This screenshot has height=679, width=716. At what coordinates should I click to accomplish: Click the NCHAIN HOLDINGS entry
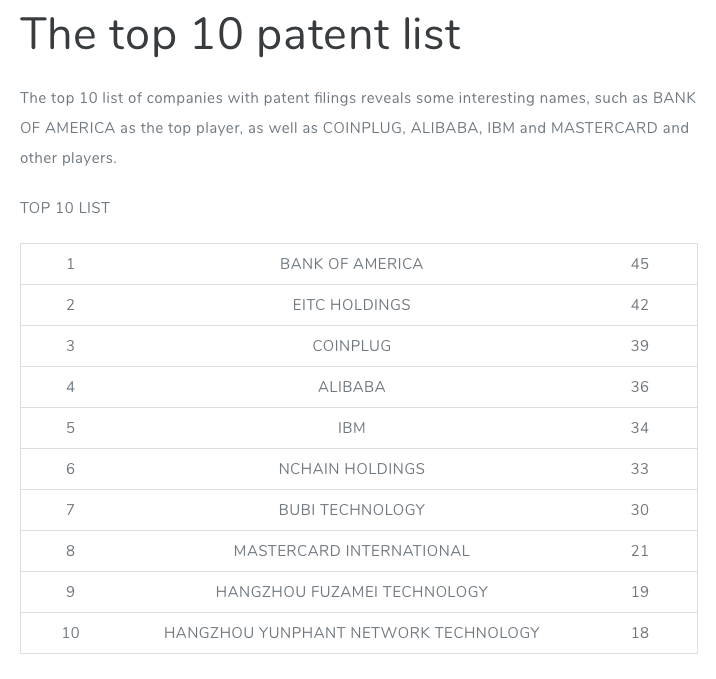[x=351, y=469]
